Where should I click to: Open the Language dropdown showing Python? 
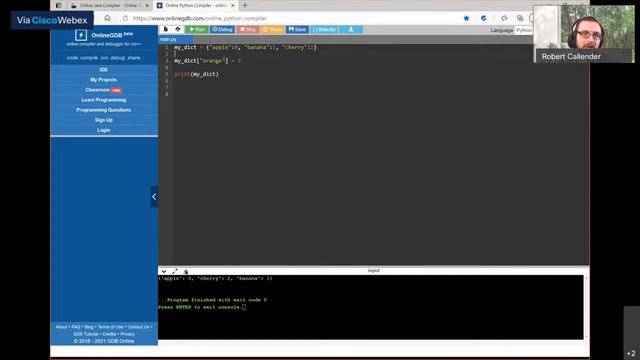pos(524,30)
